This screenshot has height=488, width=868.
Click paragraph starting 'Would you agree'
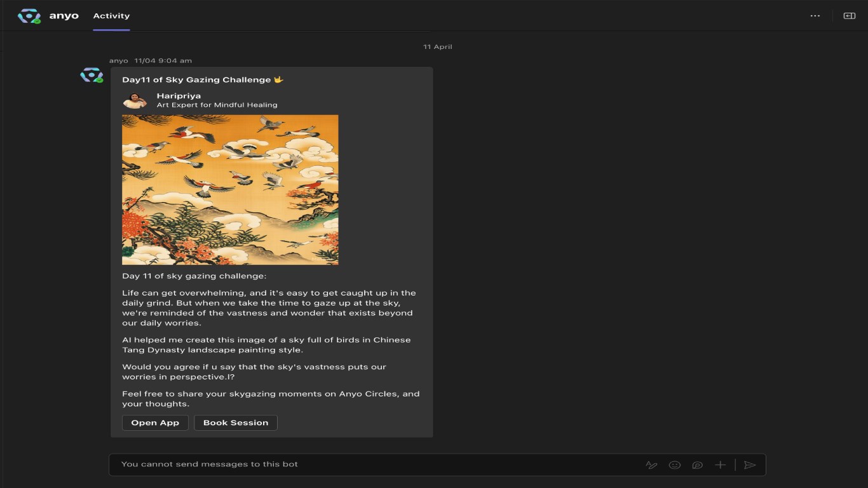click(254, 372)
